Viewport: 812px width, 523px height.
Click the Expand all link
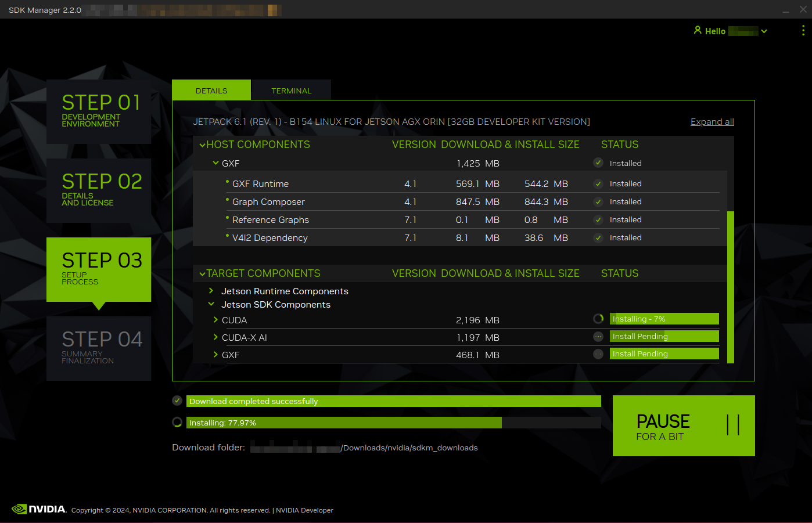click(x=712, y=121)
